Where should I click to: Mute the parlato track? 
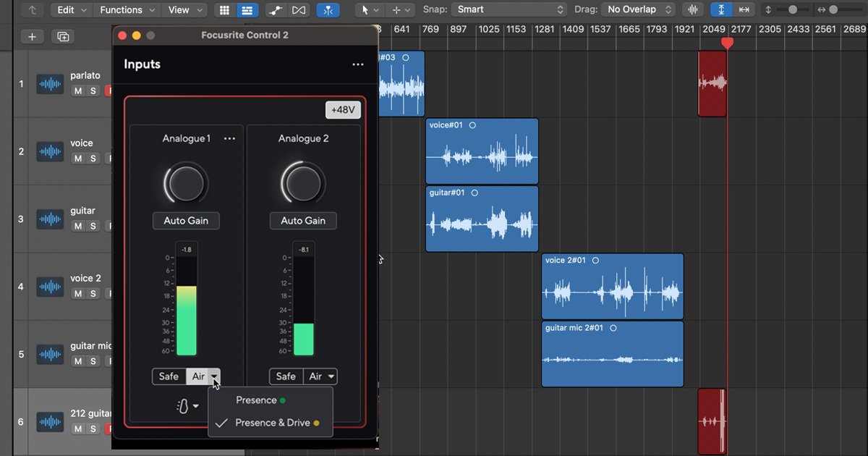point(78,90)
